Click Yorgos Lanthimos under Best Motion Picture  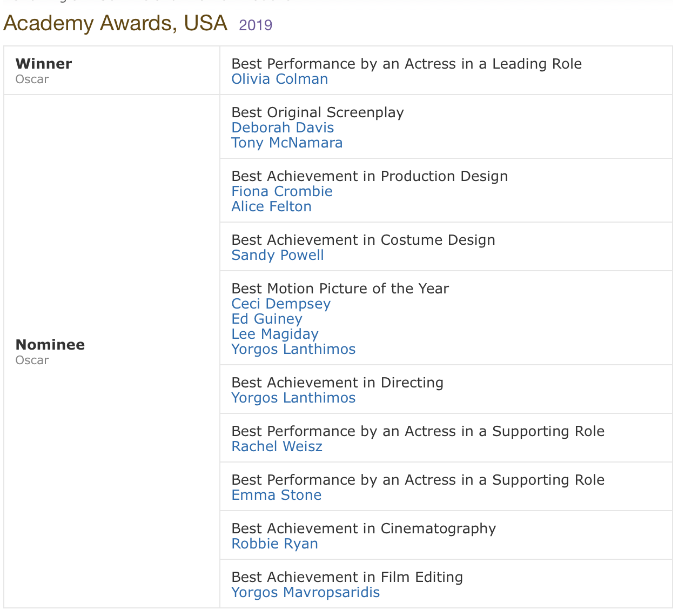(x=293, y=349)
